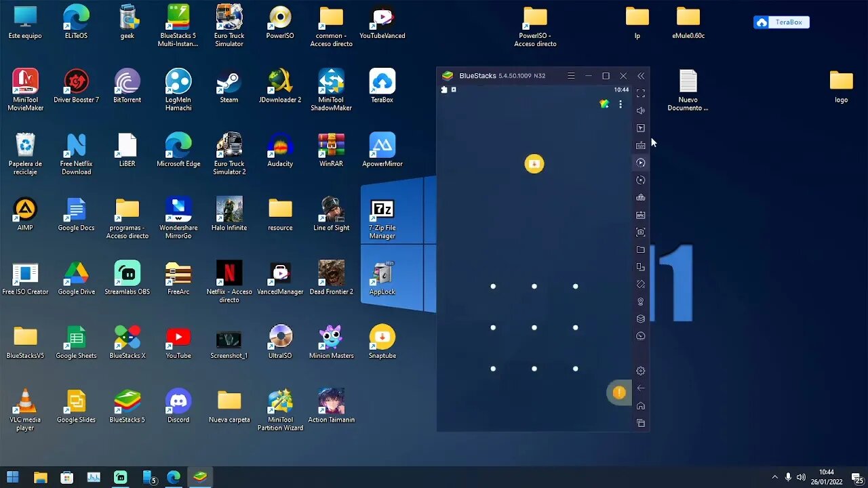Select the eMule0.60c folder on desktop
The image size is (868, 488).
tap(688, 22)
